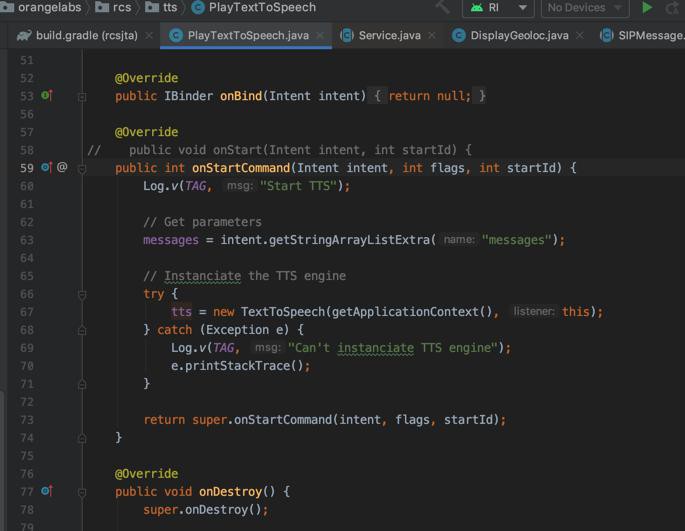
Task: Click the misspelled word 'Instanciate' in the comment
Action: 203,276
